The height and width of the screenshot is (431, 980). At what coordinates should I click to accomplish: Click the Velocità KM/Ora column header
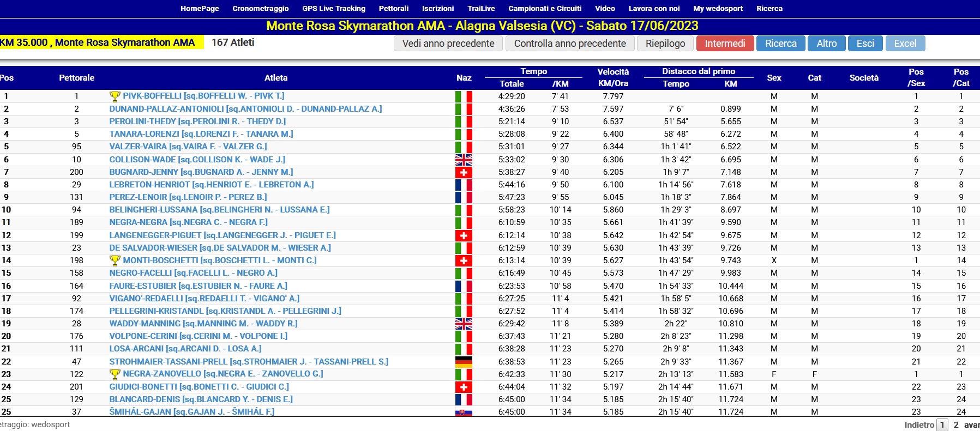point(613,77)
